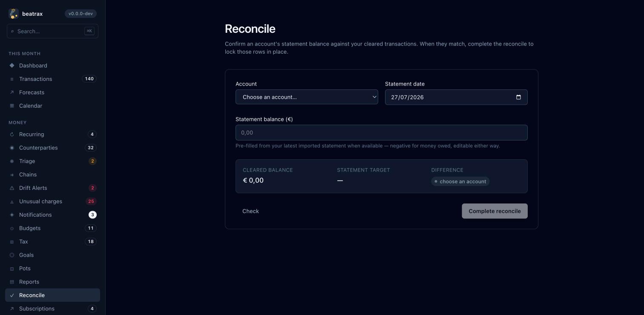
Task: Click the beatrax app name
Action: pos(32,14)
